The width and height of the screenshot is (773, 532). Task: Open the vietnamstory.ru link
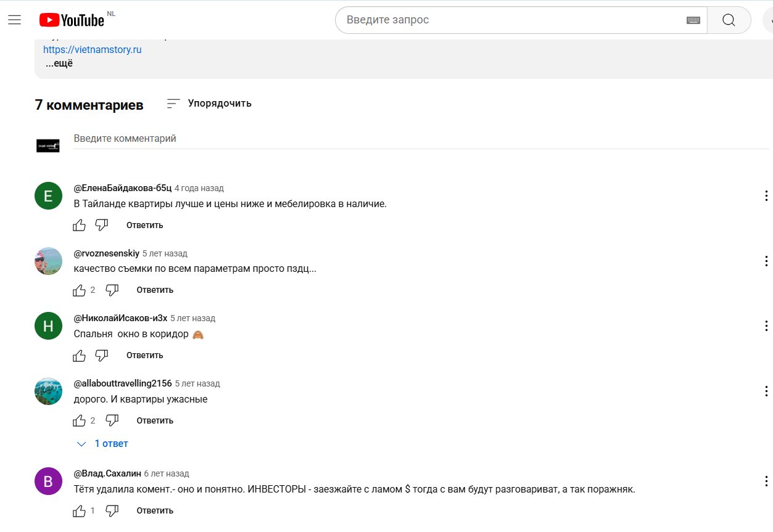(x=93, y=49)
